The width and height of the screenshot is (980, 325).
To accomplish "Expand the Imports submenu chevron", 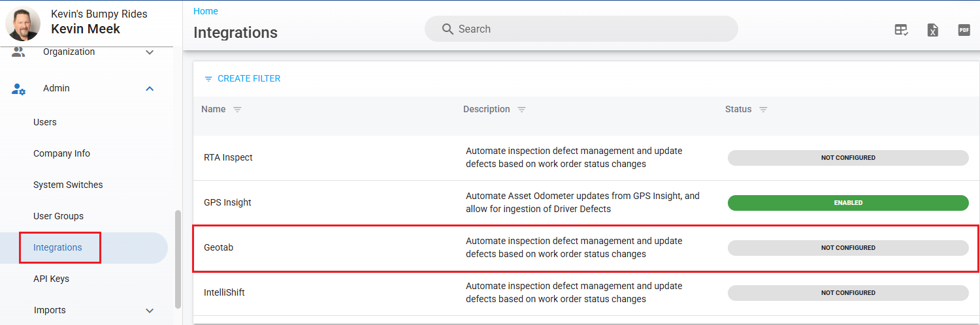I will point(150,311).
